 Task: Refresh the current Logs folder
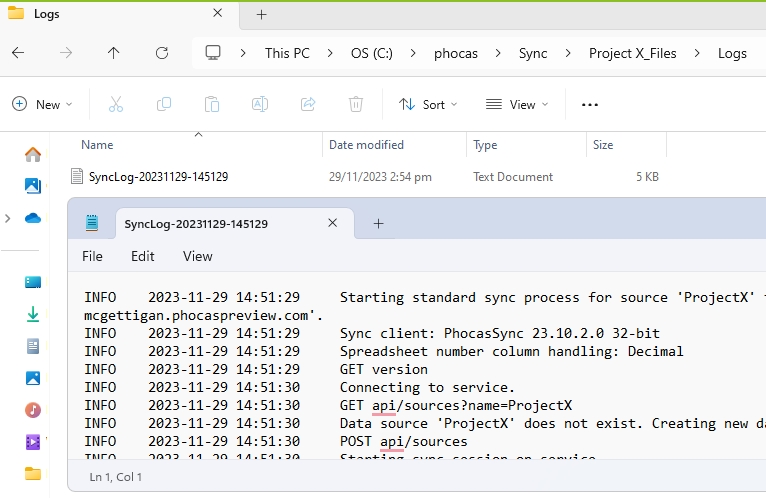click(x=162, y=53)
